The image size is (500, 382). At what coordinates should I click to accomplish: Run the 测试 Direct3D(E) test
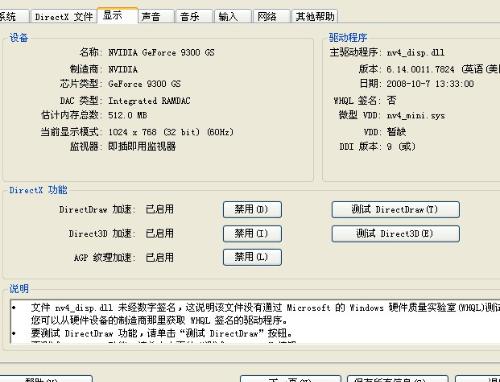click(396, 233)
